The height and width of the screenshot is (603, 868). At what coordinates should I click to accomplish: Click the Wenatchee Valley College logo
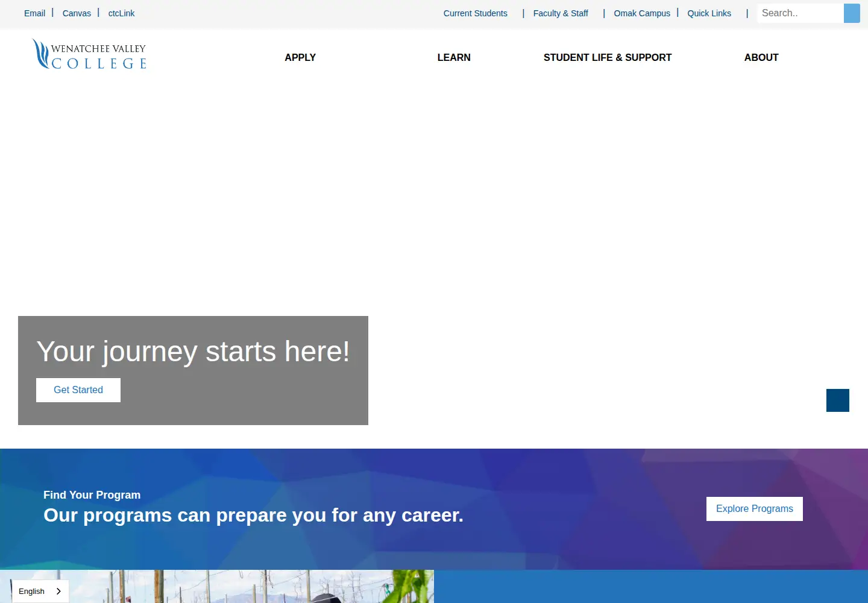click(89, 54)
